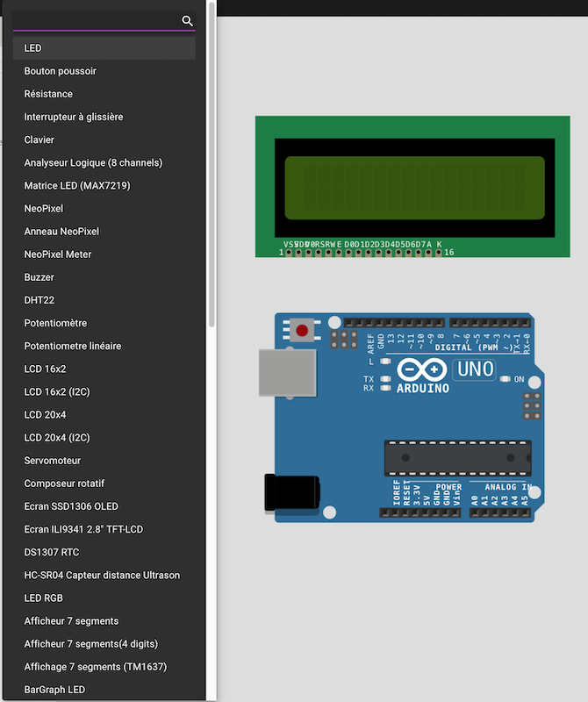Select BarGraph LED entry
Screen dimensions: 588x702
[x=104, y=690]
